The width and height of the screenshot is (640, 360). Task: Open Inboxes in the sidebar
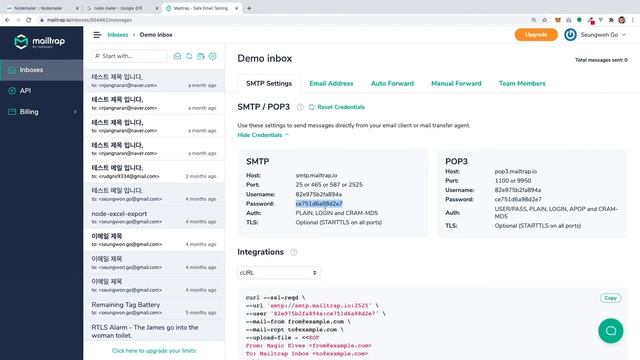pyautogui.click(x=41, y=70)
